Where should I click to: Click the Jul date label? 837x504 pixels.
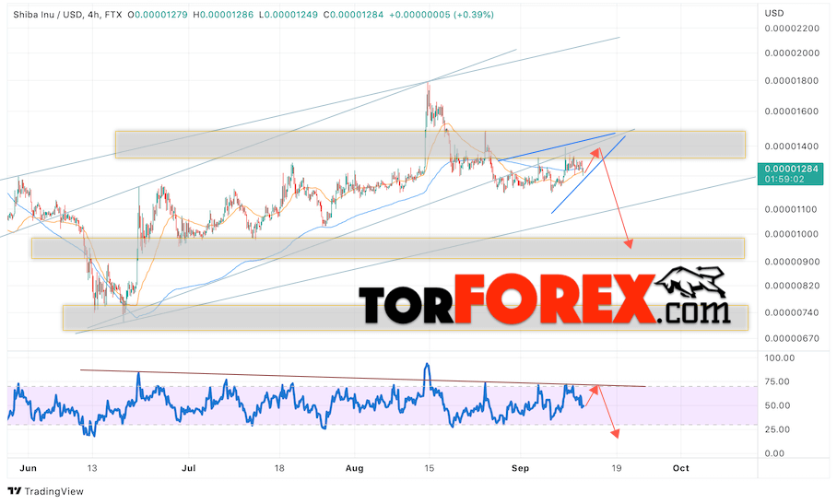coord(188,468)
